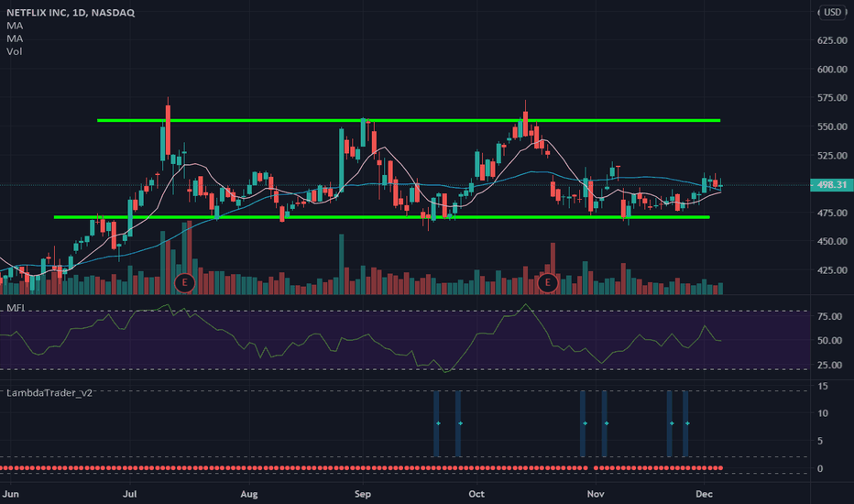Click the Aug label on time axis
Screen dimensions: 854x504
[248, 494]
